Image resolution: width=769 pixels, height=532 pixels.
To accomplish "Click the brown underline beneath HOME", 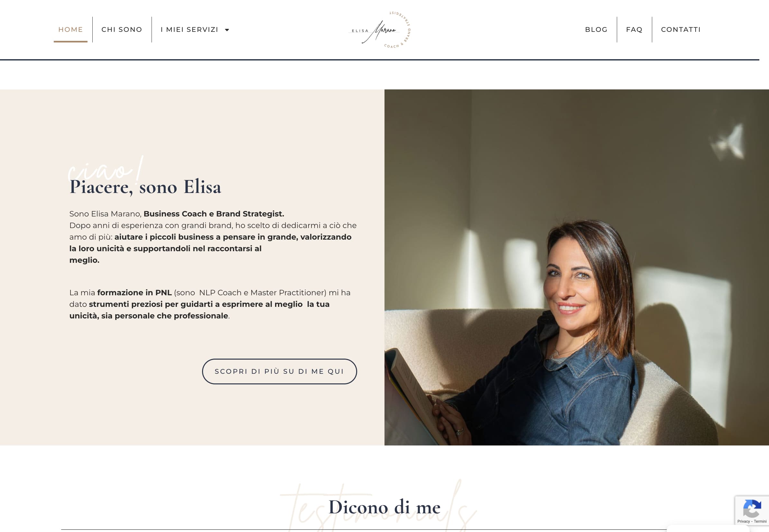I will [x=71, y=42].
